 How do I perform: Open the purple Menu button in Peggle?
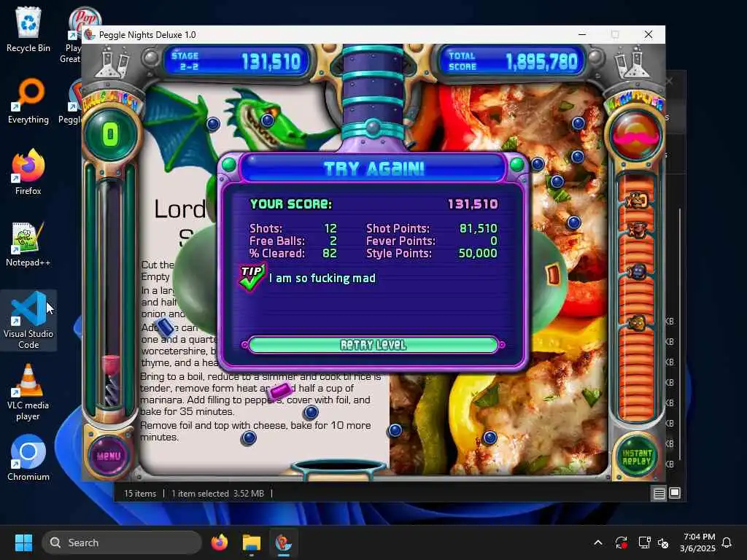click(109, 456)
